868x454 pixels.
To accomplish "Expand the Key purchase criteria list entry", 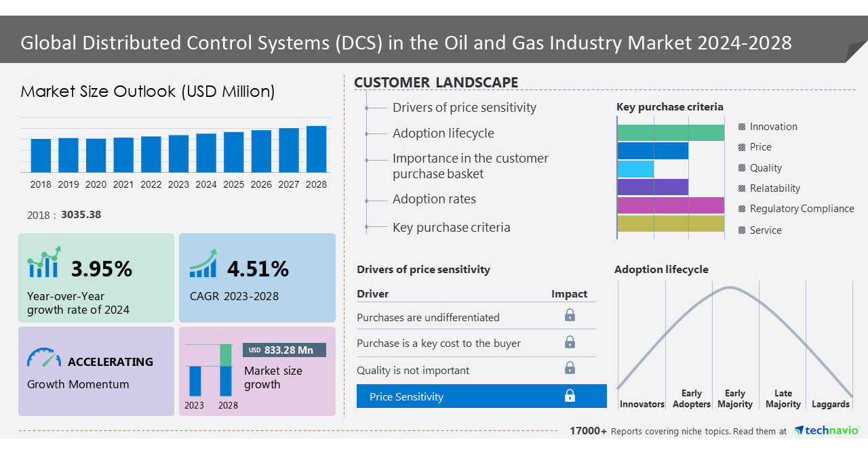I will pos(452,227).
